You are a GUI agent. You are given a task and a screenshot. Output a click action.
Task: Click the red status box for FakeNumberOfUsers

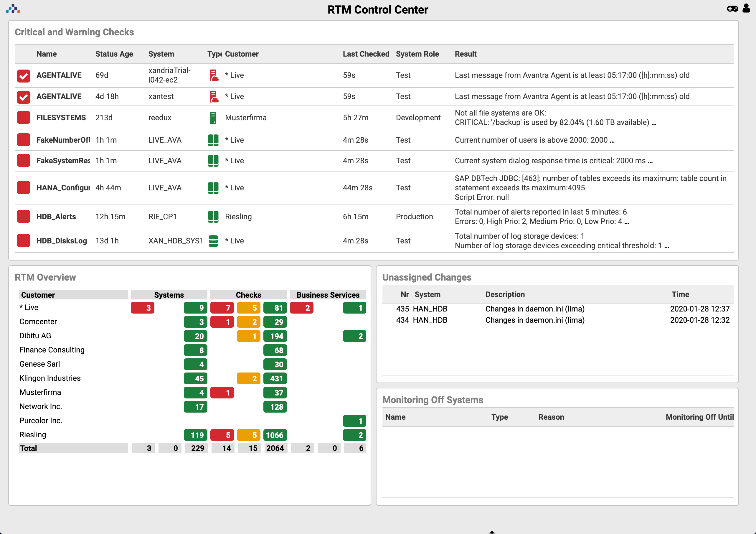point(24,140)
